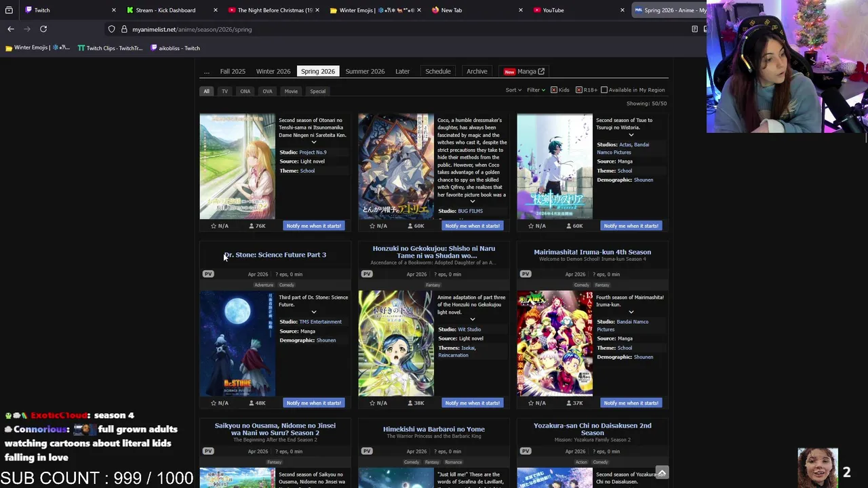Filter list by TV type
The height and width of the screenshot is (488, 868).
click(224, 91)
